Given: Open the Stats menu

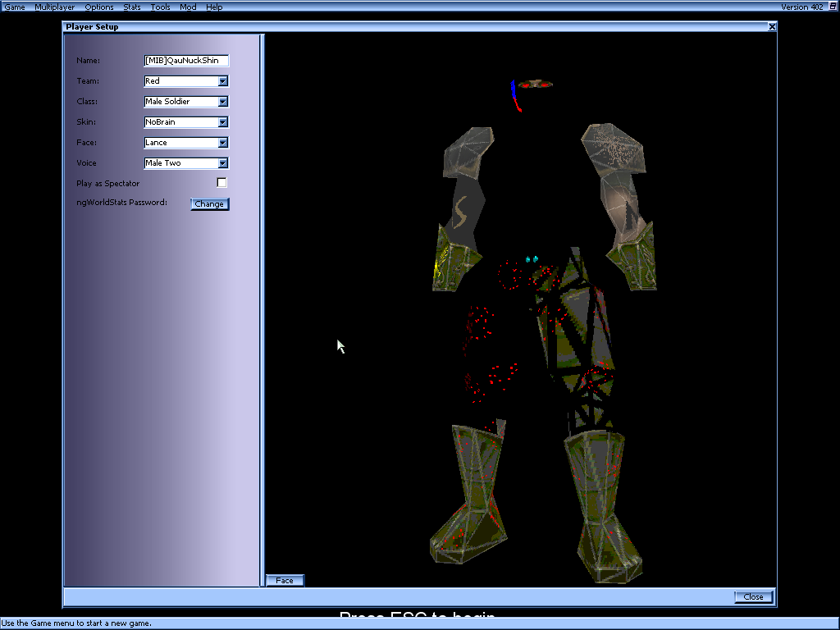Looking at the screenshot, I should tap(131, 7).
